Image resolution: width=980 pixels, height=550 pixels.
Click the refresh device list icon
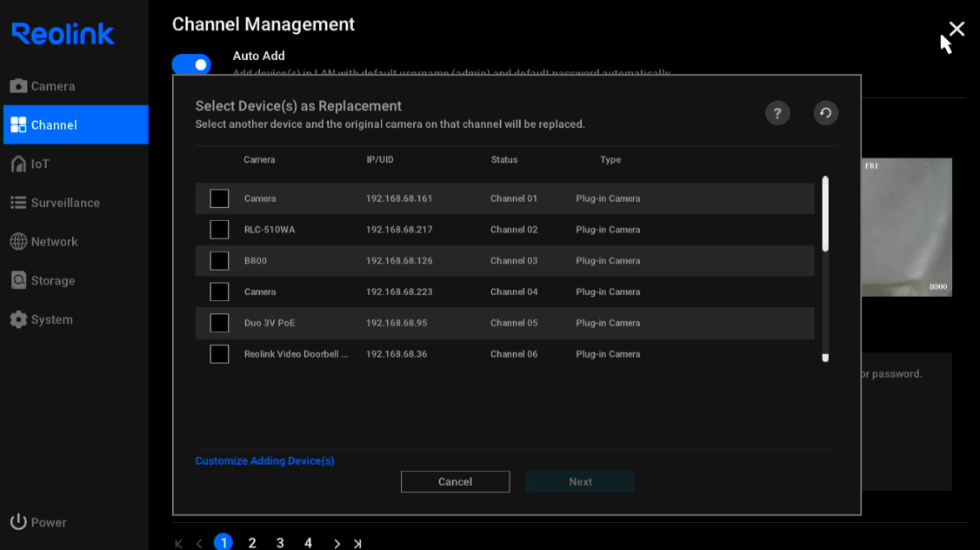pyautogui.click(x=825, y=113)
